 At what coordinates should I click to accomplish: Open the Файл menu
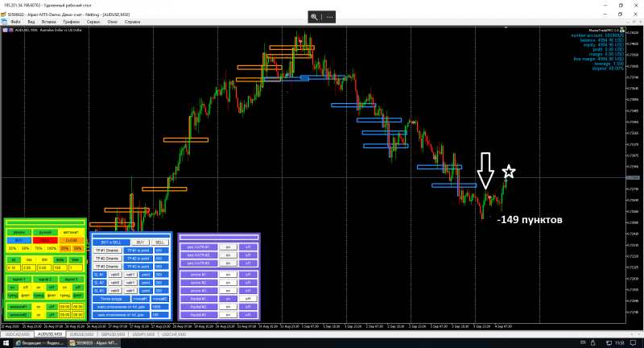pos(15,22)
